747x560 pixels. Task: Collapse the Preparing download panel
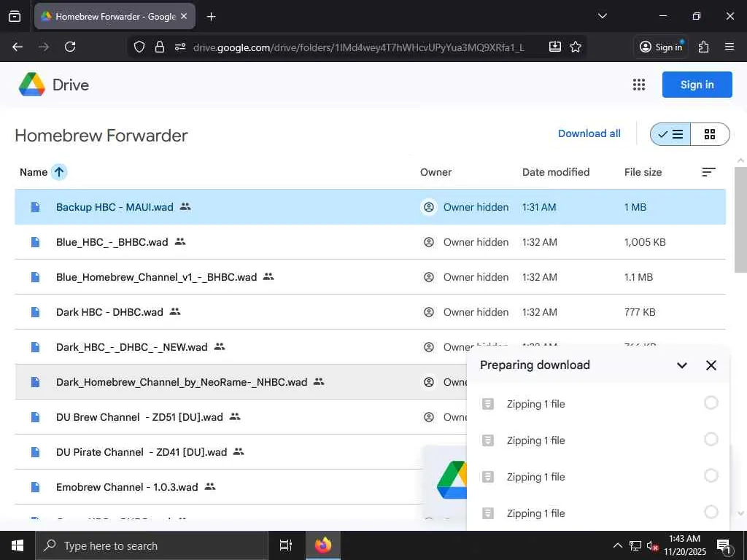(x=682, y=365)
